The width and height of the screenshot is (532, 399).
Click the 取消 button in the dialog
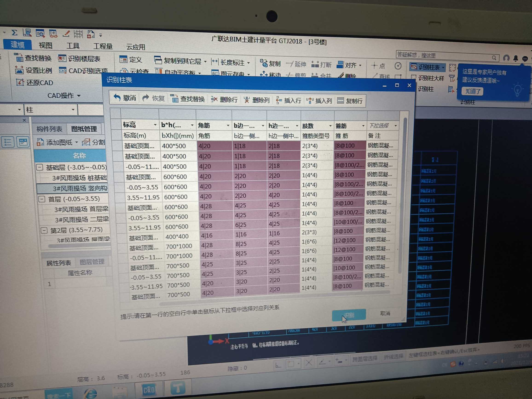click(385, 313)
